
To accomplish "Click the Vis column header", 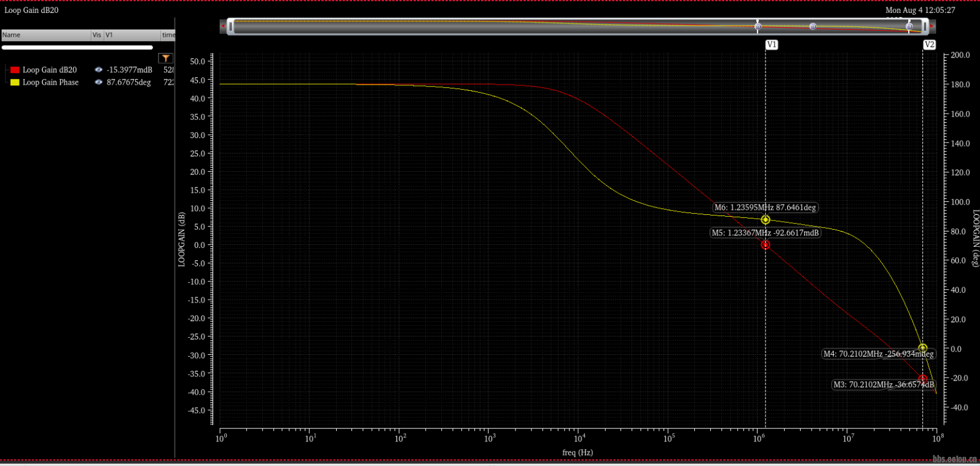I will click(x=97, y=35).
